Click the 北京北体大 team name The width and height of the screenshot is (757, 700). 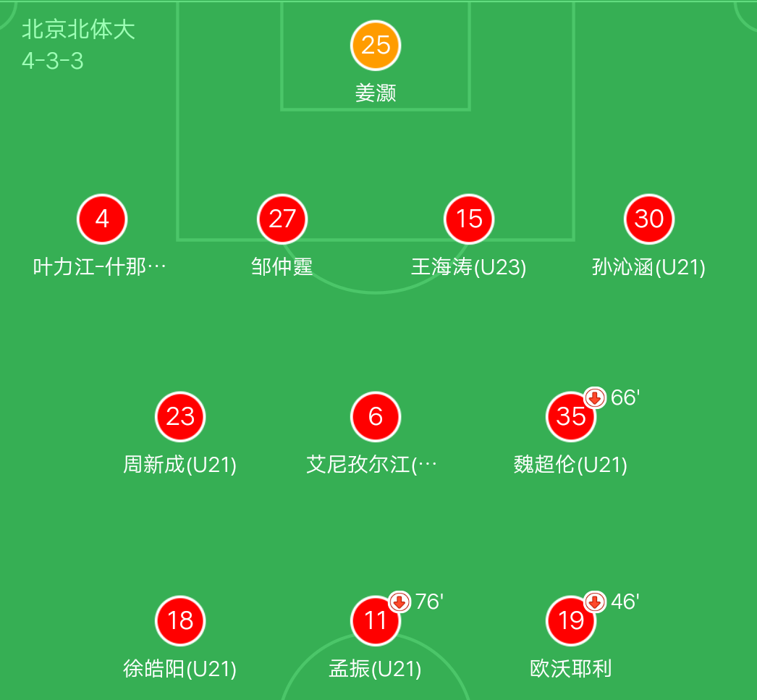coord(78,30)
